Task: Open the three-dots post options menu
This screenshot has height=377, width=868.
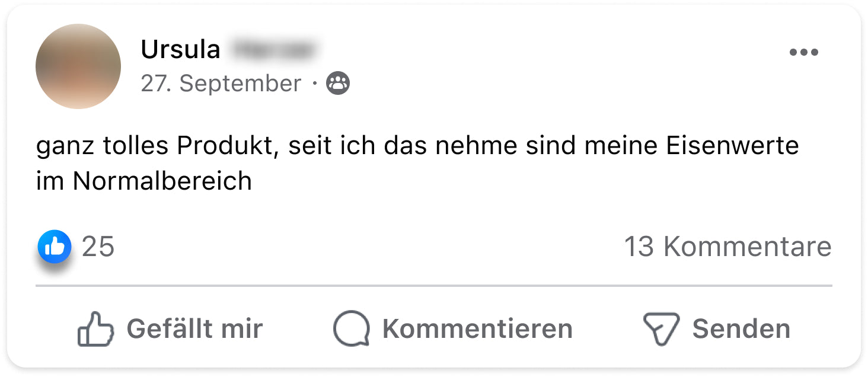Action: pos(803,53)
